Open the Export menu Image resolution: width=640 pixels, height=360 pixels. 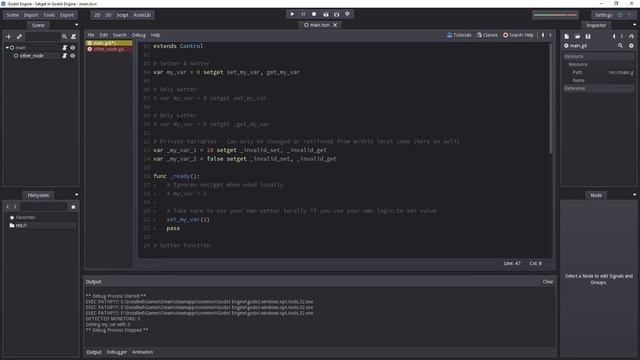tap(67, 15)
